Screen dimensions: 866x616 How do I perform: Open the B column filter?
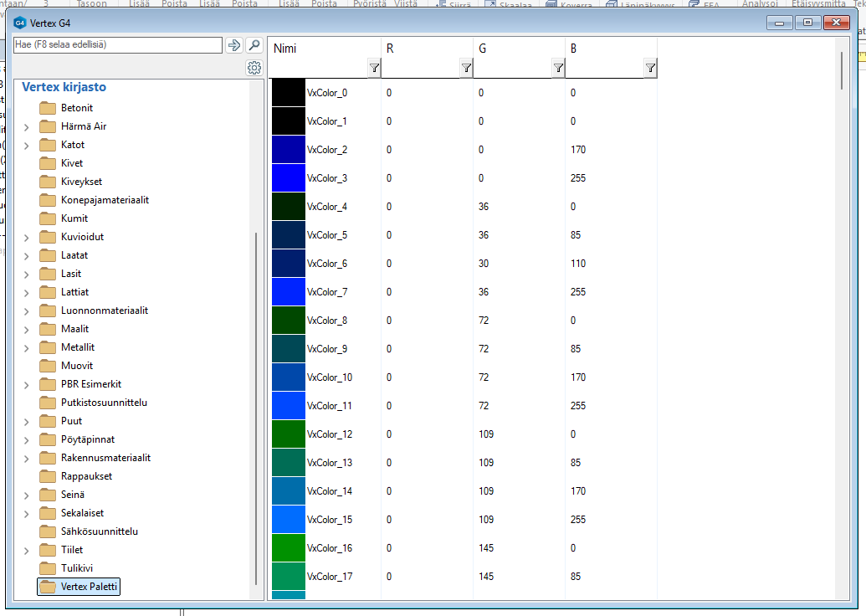click(x=650, y=69)
